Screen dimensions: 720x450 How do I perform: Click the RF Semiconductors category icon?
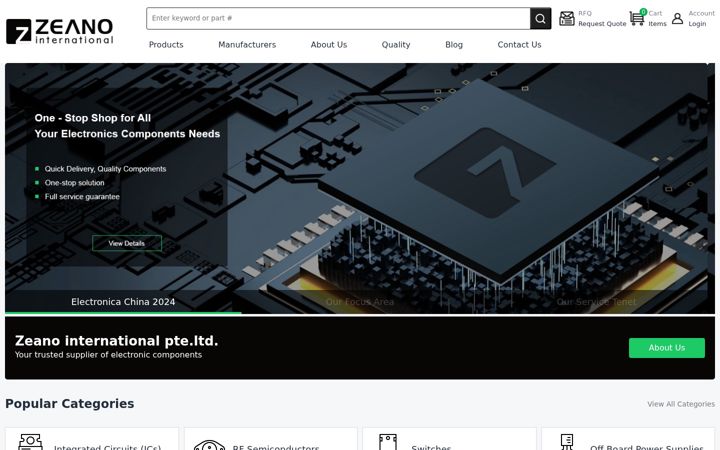209,444
